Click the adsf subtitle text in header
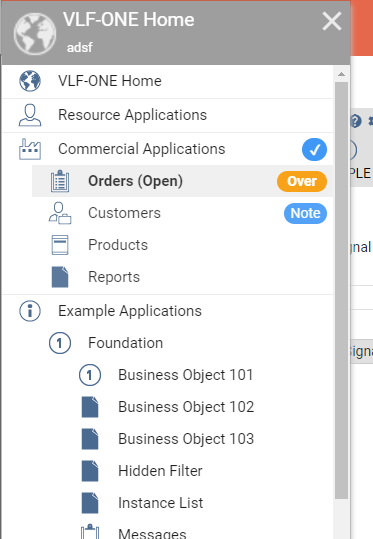The image size is (373, 539). point(79,47)
